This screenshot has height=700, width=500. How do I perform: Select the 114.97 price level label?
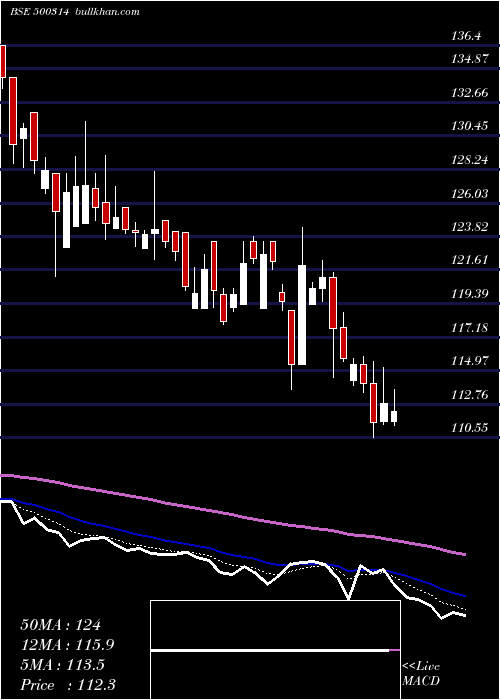pos(470,361)
